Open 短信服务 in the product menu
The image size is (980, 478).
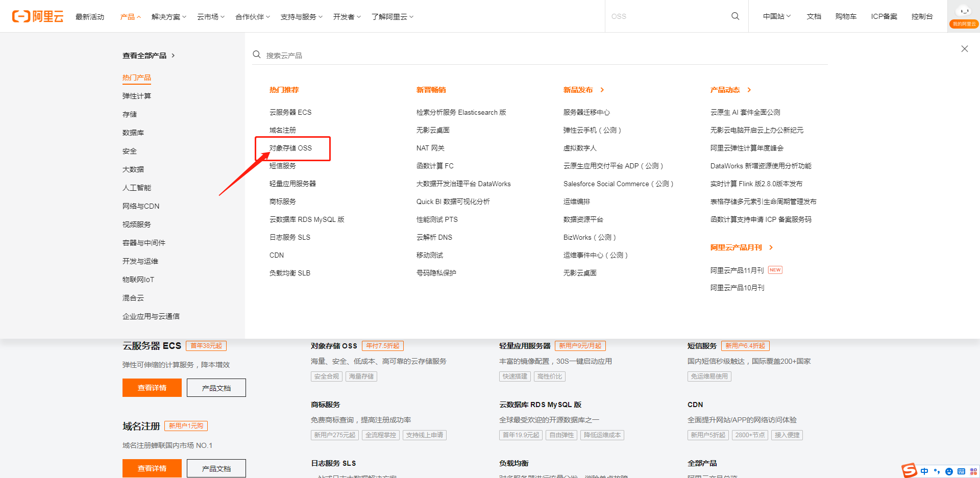tap(283, 166)
